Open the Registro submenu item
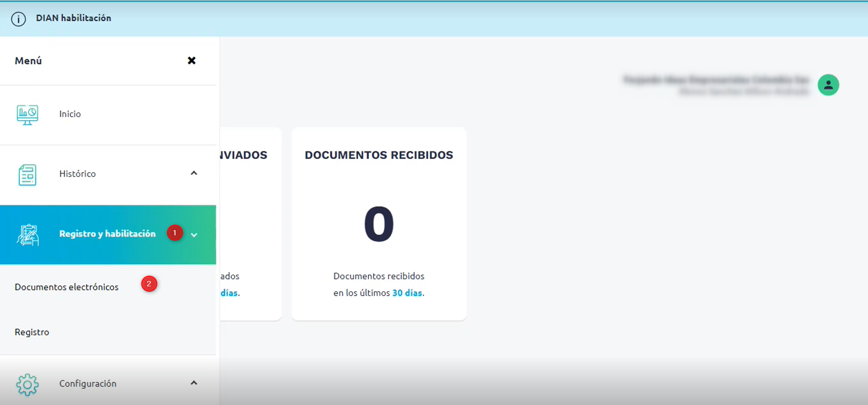The height and width of the screenshot is (405, 868). 32,332
